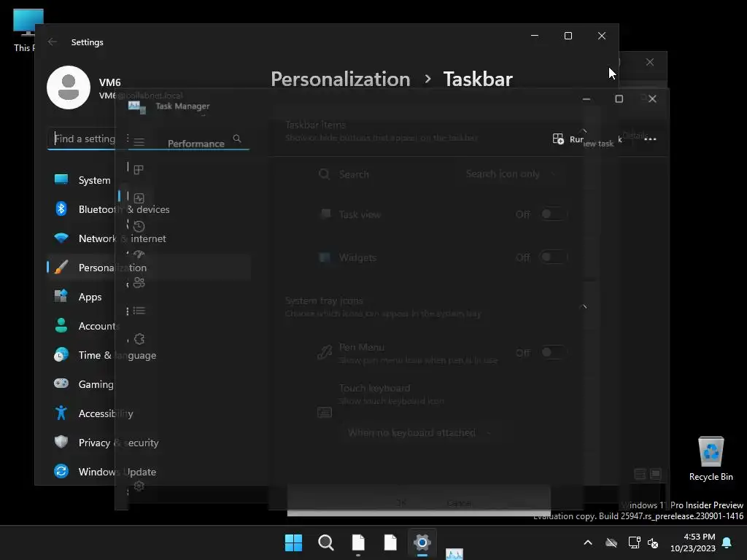Image resolution: width=747 pixels, height=560 pixels.
Task: Select the Recycle Bin desktop icon
Action: tap(711, 459)
